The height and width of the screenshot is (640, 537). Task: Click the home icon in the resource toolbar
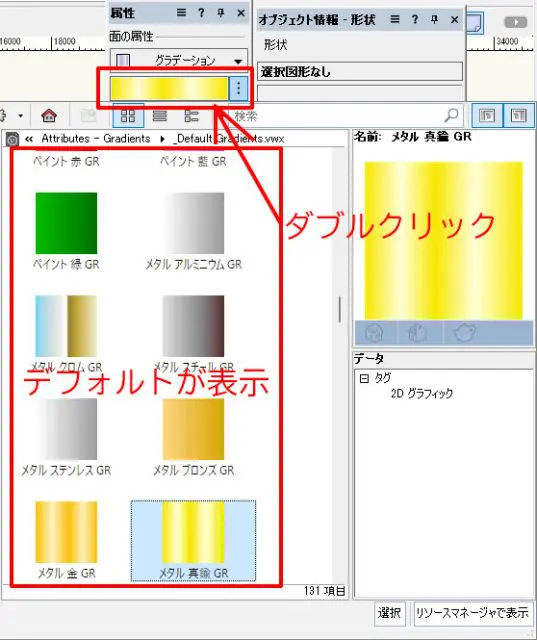coord(49,116)
